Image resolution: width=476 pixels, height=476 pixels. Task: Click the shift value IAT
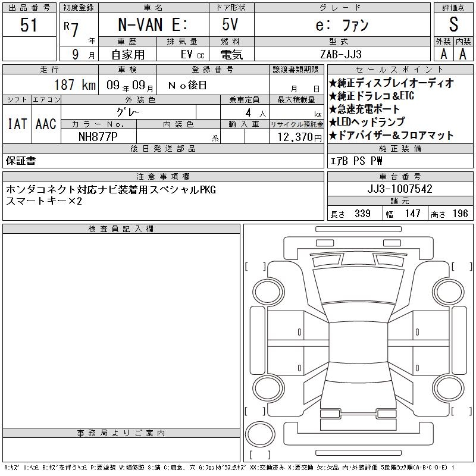pyautogui.click(x=17, y=124)
